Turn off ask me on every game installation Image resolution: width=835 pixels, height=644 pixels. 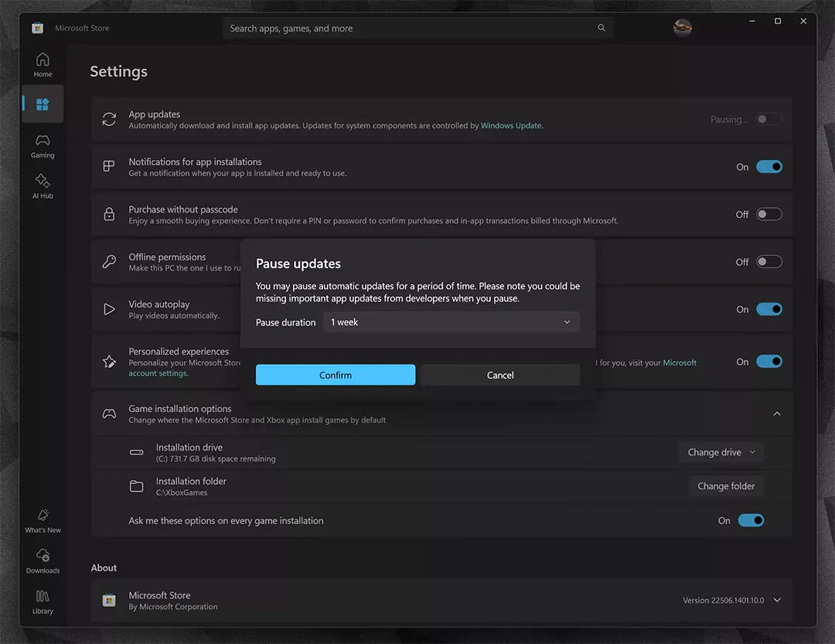tap(751, 520)
